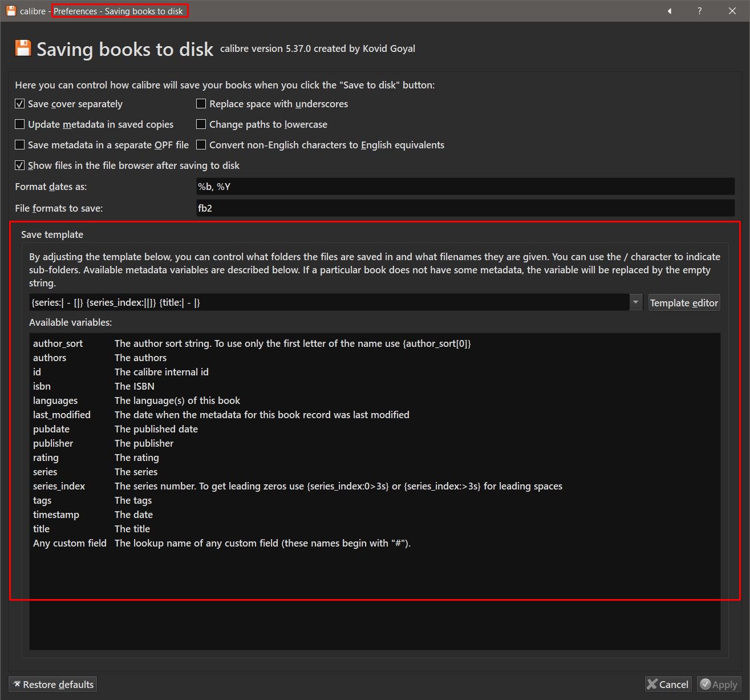Expand the save template dropdown arrow
The width and height of the screenshot is (750, 700).
point(636,302)
